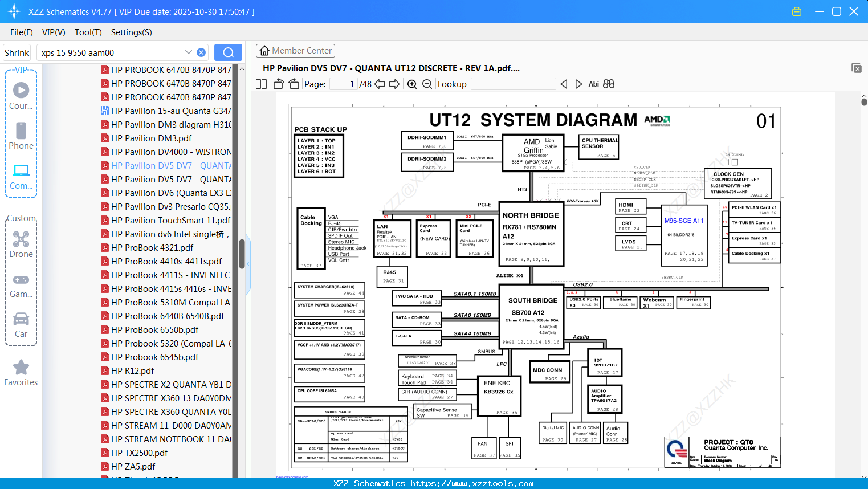Open HP ProBook 5310M Compal file
Viewport: 868px width, 489px height.
coord(166,303)
